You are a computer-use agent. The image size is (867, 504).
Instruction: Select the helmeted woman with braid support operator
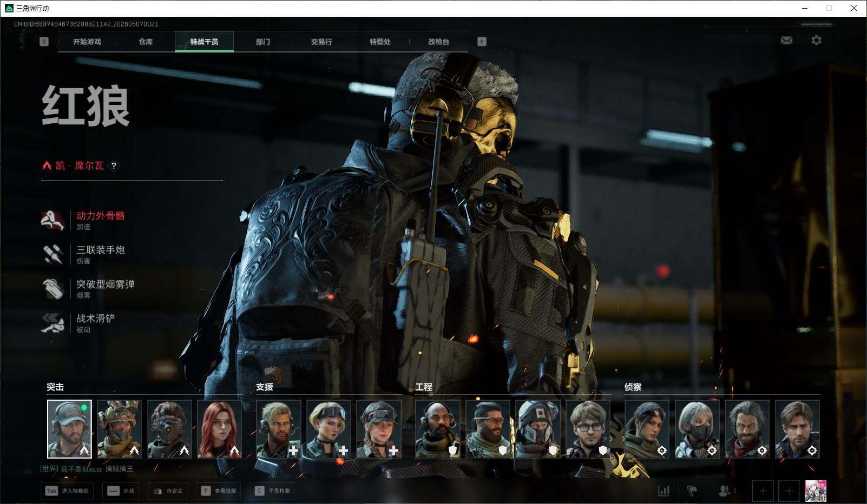click(x=379, y=429)
